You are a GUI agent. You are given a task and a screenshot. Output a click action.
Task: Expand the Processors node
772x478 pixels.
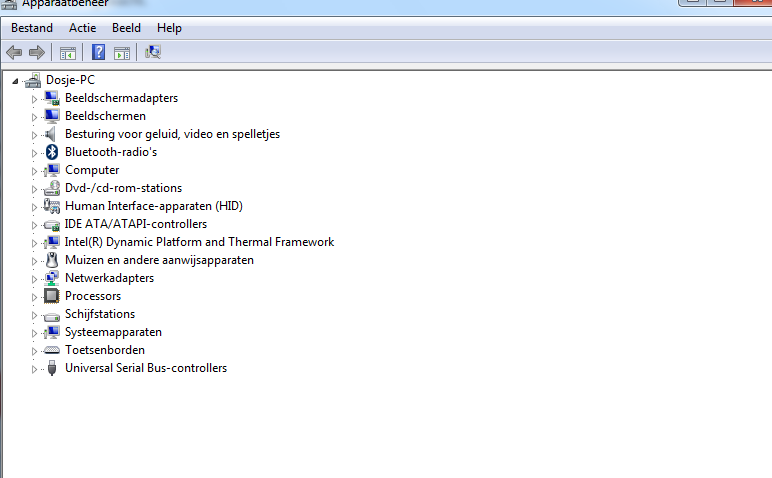pos(34,297)
